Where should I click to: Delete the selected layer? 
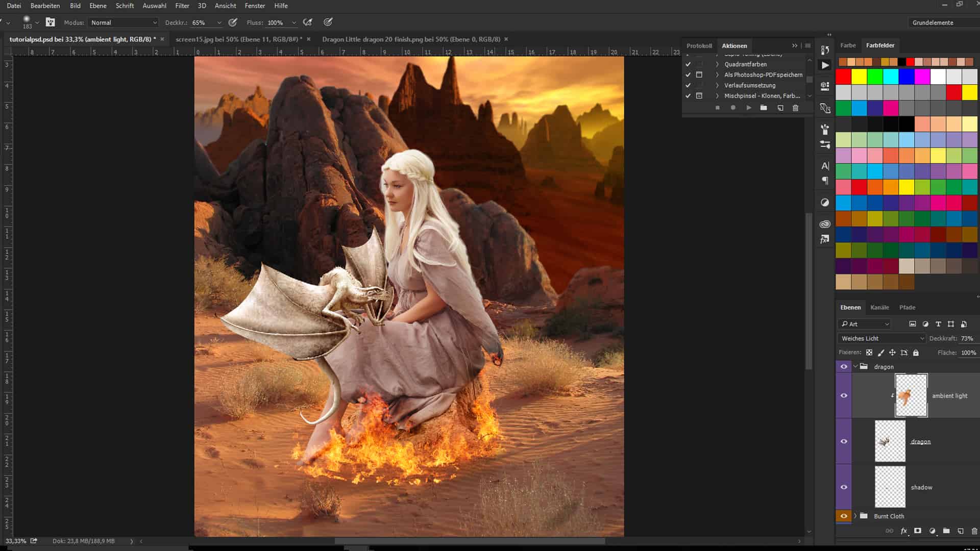tap(974, 531)
